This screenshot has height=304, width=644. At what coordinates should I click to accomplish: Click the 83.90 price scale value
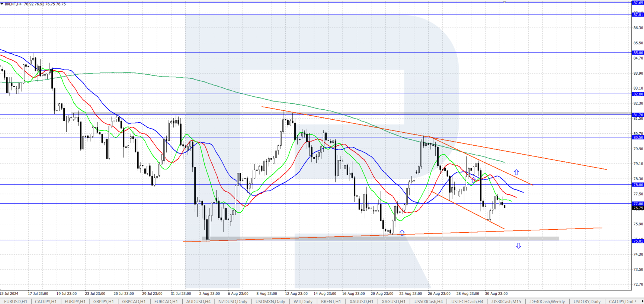click(638, 73)
